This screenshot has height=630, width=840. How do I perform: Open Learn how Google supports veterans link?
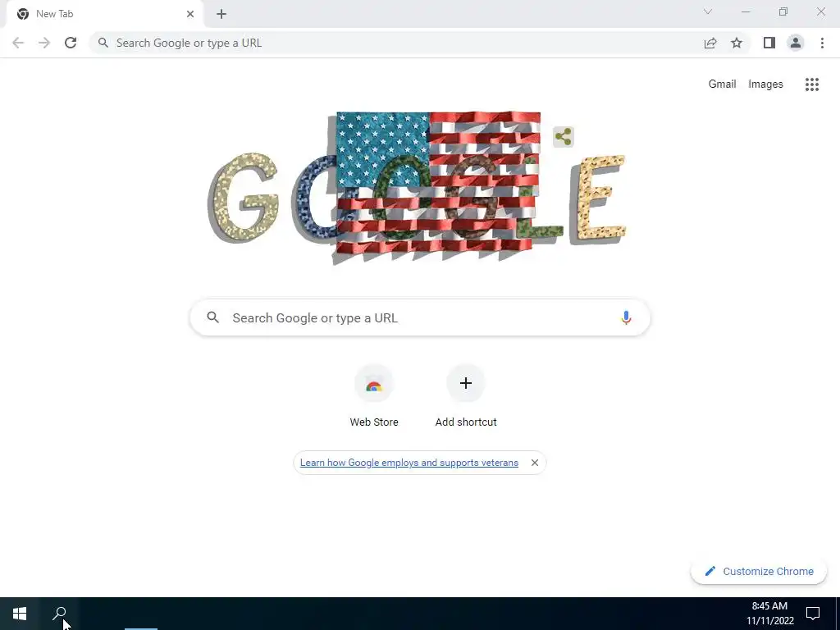point(409,463)
